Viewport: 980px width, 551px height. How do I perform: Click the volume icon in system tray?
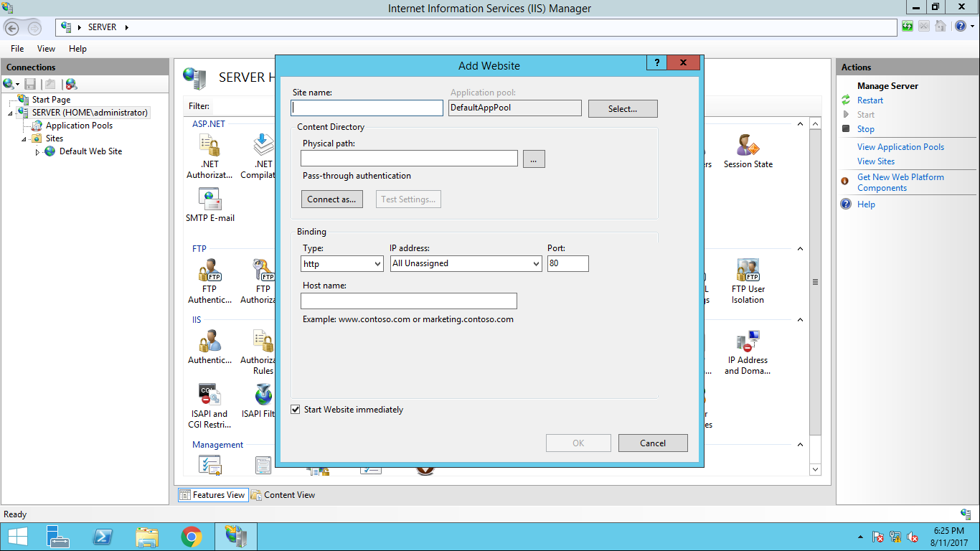[x=913, y=537]
